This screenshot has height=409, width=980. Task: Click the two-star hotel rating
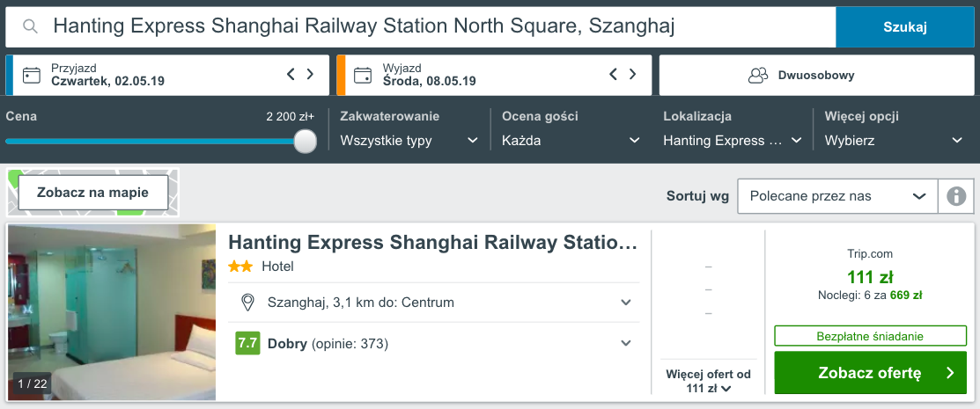[240, 267]
